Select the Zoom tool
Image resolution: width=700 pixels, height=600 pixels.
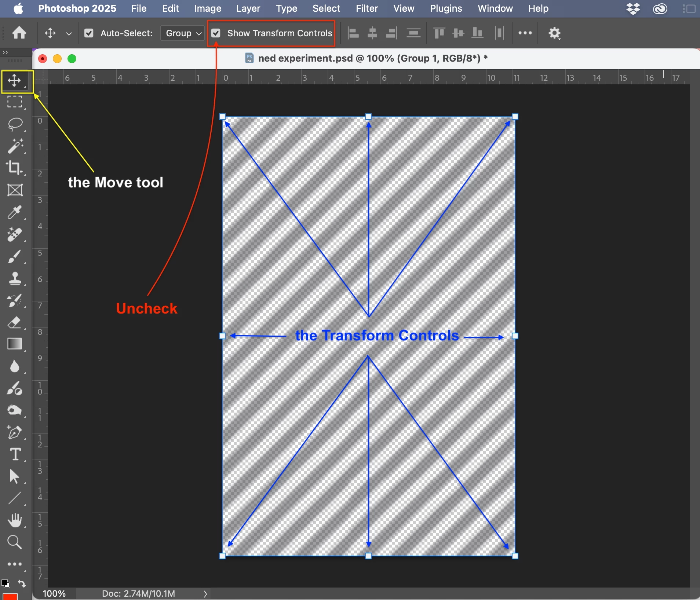click(15, 542)
